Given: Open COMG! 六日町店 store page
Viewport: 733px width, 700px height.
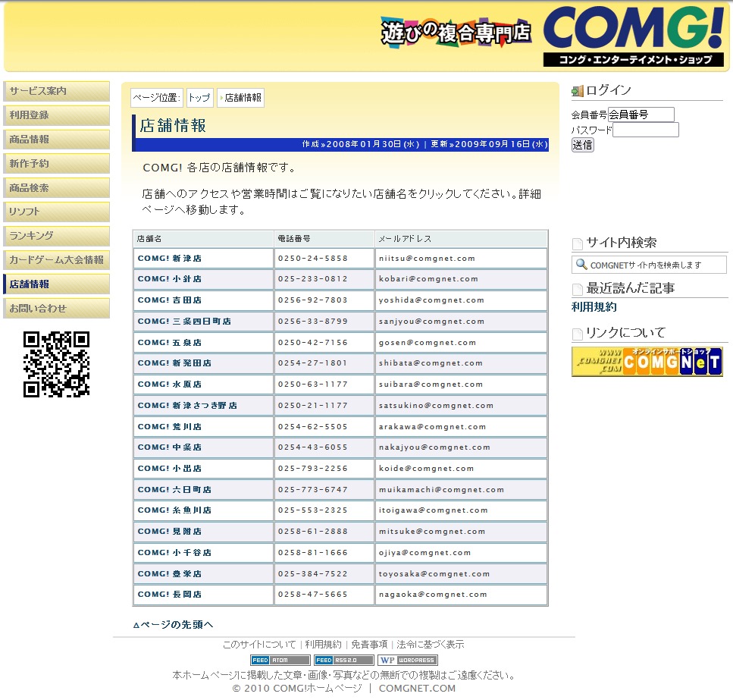Looking at the screenshot, I should (x=174, y=490).
